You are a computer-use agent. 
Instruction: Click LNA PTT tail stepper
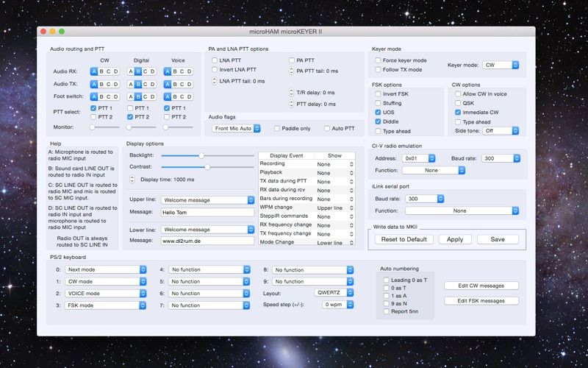[214, 81]
